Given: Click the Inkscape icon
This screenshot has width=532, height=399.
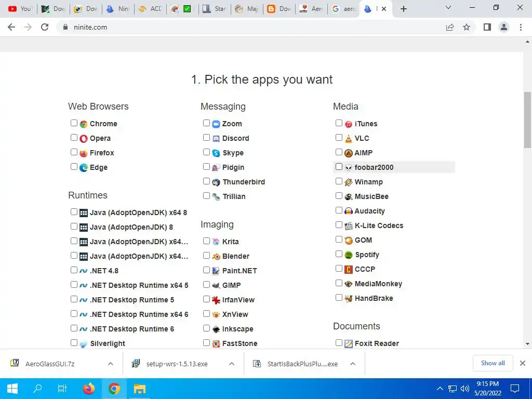Looking at the screenshot, I should 216,329.
